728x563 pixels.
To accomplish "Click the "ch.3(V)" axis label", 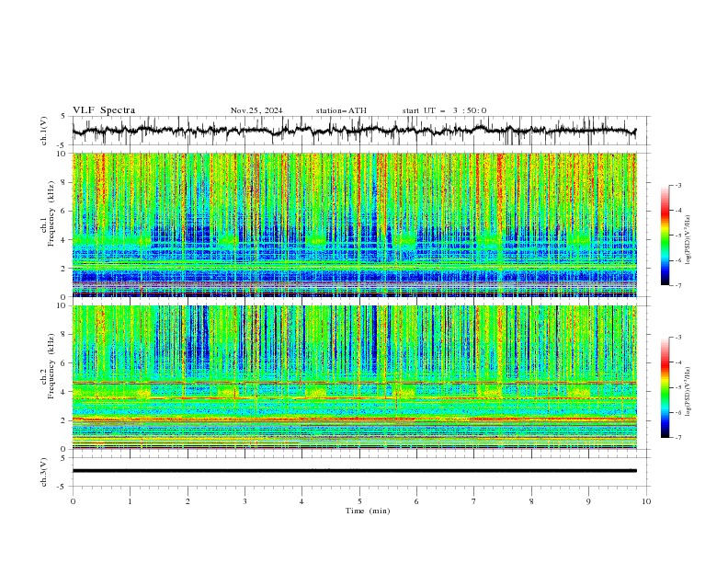I will point(44,472).
